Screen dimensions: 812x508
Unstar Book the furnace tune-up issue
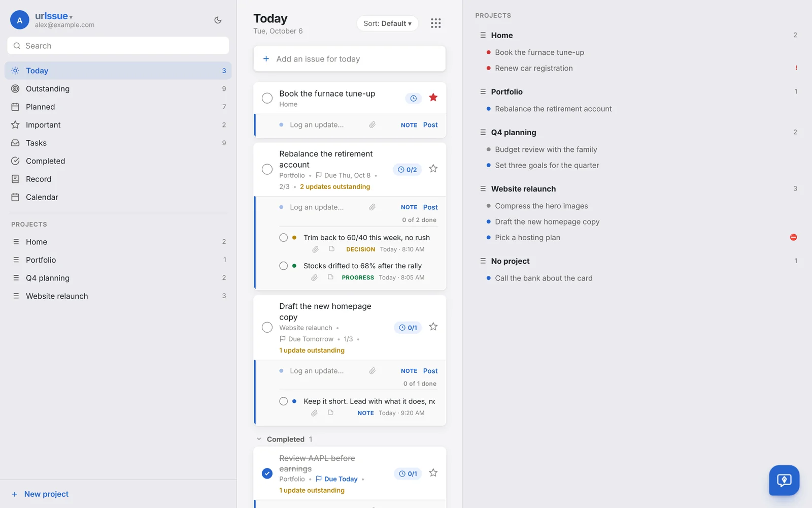(433, 98)
